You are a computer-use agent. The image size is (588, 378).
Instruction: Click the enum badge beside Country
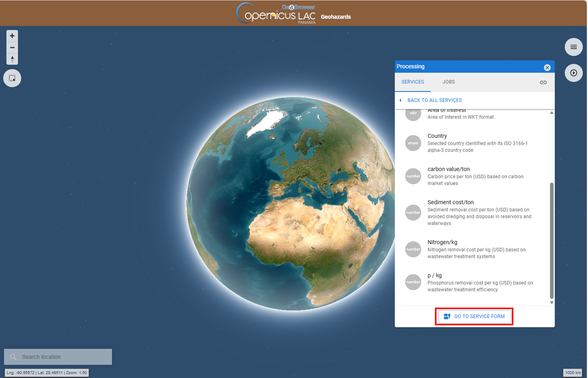pos(413,143)
